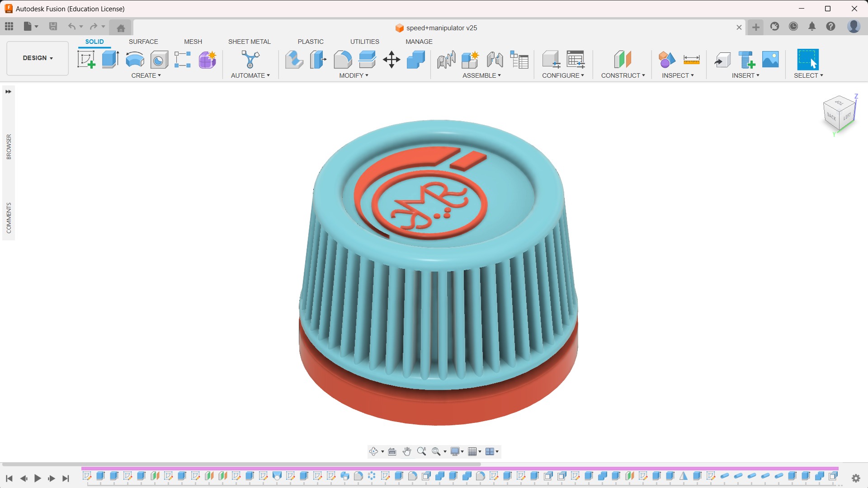The height and width of the screenshot is (488, 868).
Task: Expand the CONSTRUCT dropdown menu
Action: 623,75
